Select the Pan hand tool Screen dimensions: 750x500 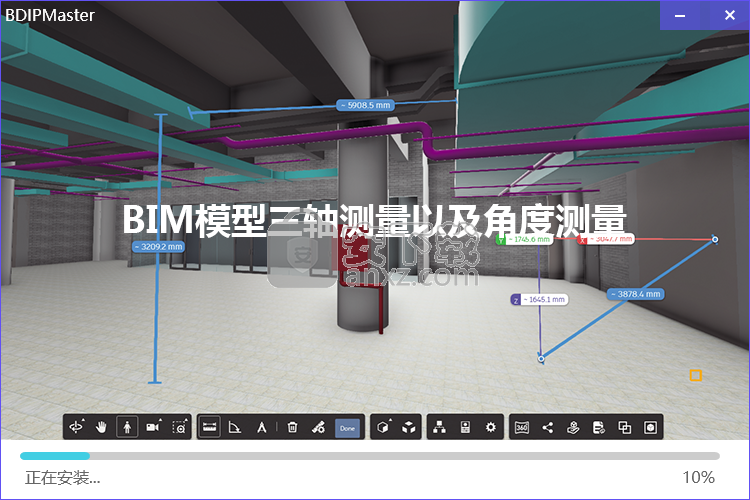(x=101, y=427)
